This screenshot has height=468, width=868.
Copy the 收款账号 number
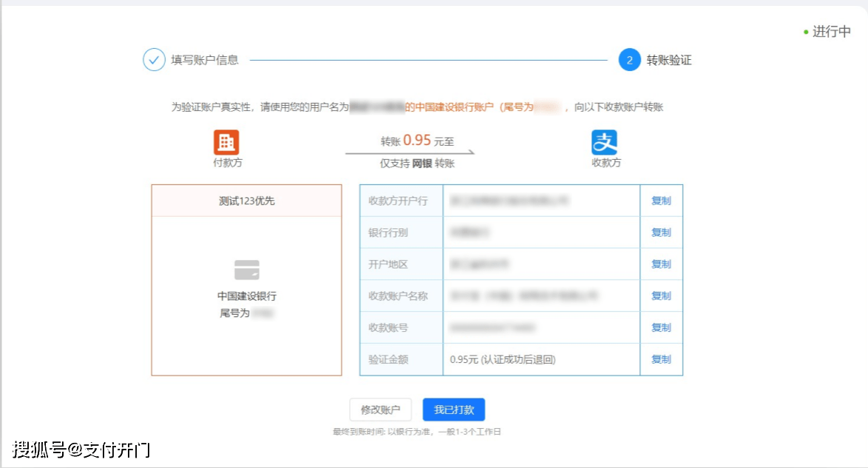661,328
